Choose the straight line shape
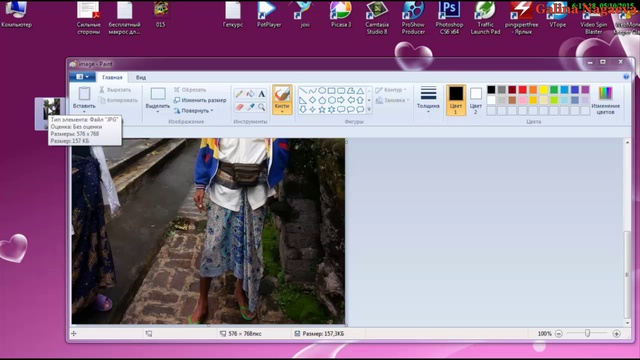The height and width of the screenshot is (360, 640). 303,90
